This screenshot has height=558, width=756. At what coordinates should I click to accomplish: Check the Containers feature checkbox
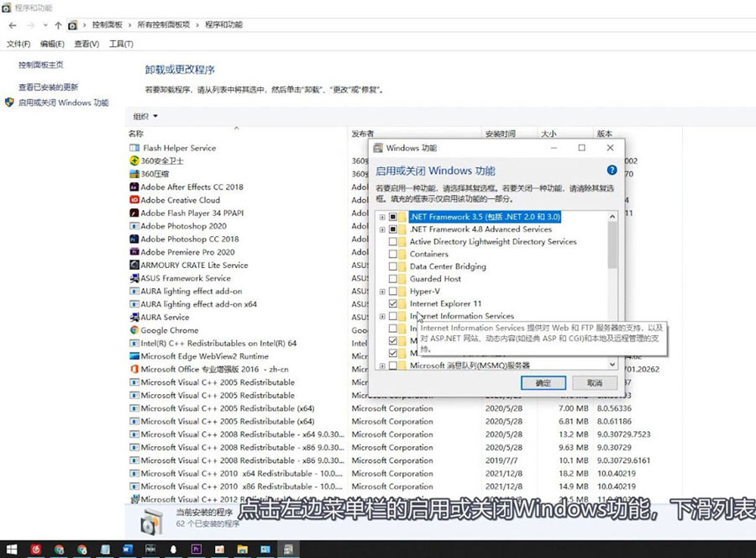pos(393,254)
